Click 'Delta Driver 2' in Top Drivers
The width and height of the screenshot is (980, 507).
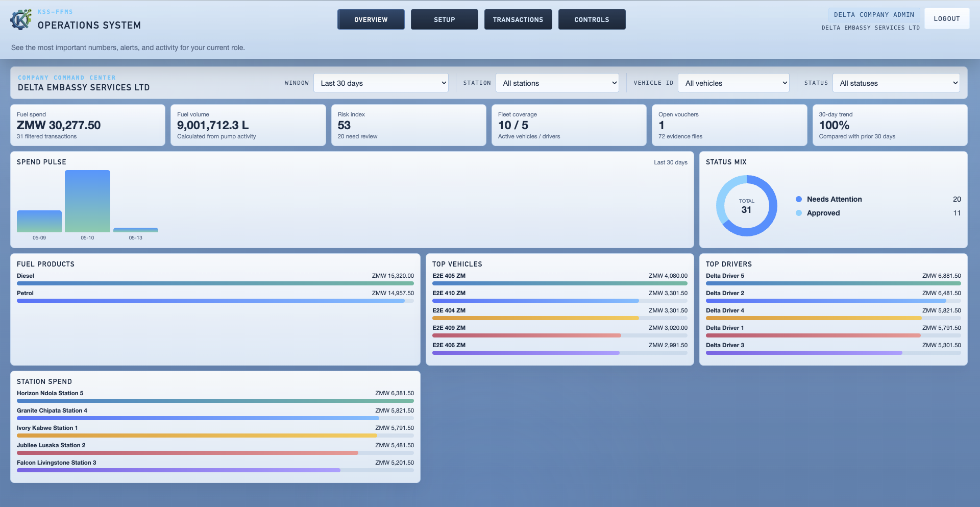click(x=725, y=293)
